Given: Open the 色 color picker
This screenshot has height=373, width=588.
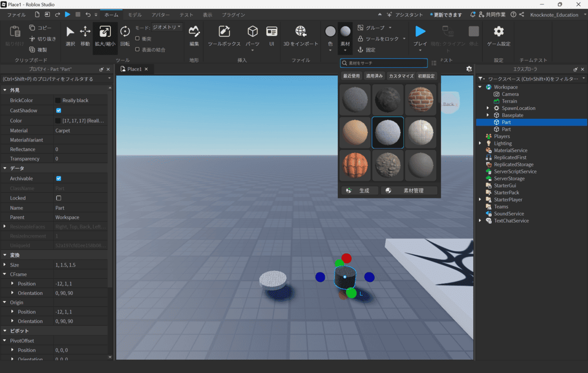Looking at the screenshot, I should pyautogui.click(x=330, y=38).
